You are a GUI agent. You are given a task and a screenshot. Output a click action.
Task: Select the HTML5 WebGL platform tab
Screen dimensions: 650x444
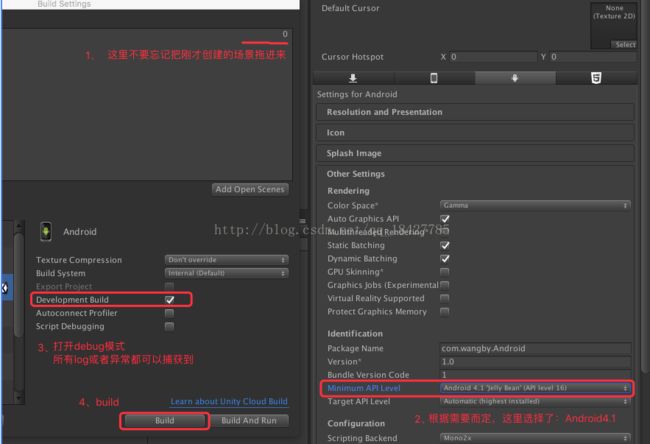[596, 78]
